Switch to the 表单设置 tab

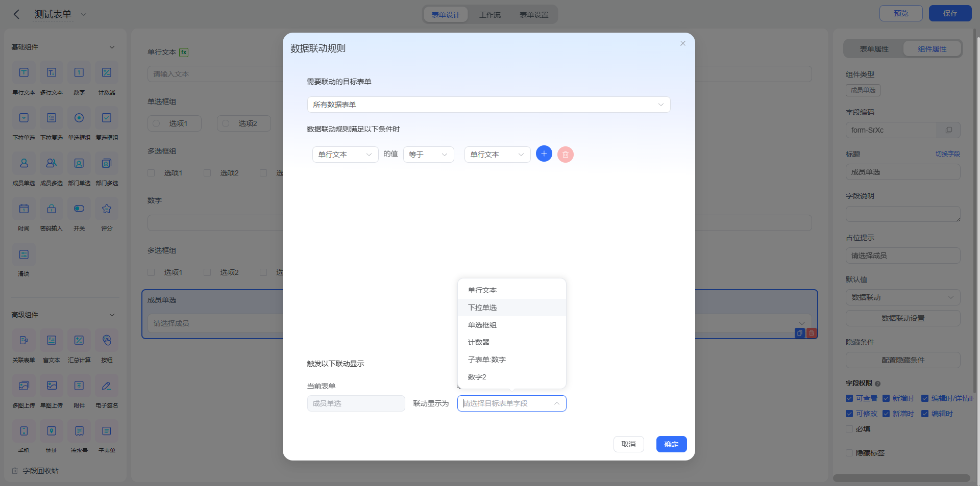pos(534,15)
